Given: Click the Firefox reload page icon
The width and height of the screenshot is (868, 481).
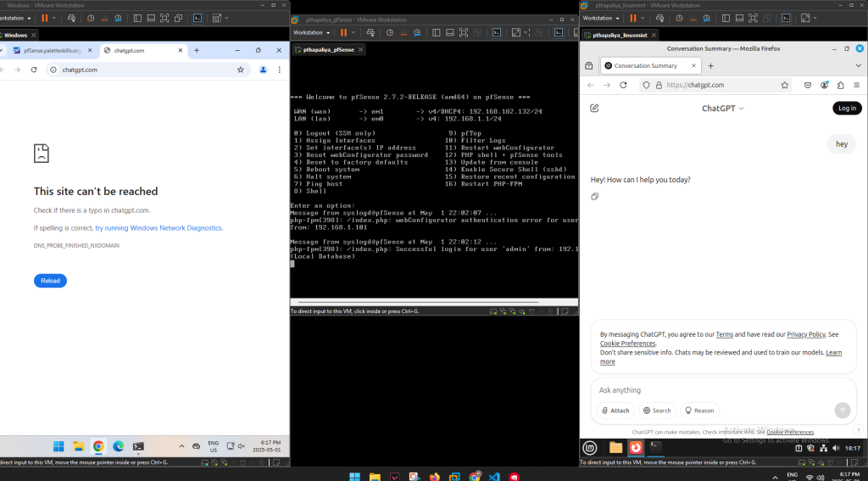Looking at the screenshot, I should 623,85.
